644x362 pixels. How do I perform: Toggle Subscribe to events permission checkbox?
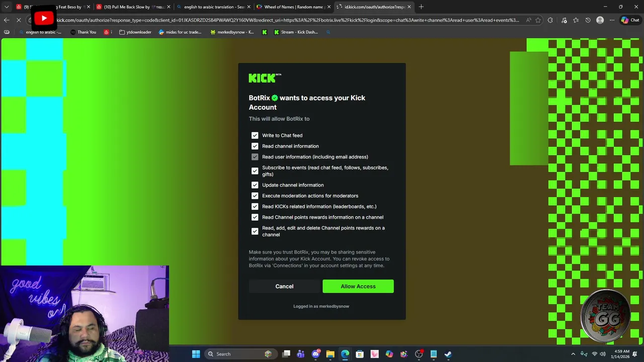255,171
